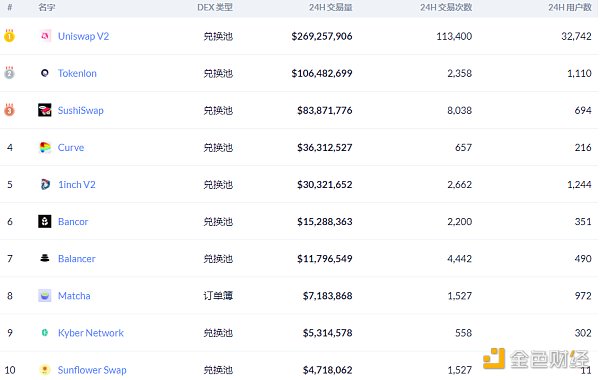
Task: Click the Matcha logo icon
Action: (x=45, y=296)
